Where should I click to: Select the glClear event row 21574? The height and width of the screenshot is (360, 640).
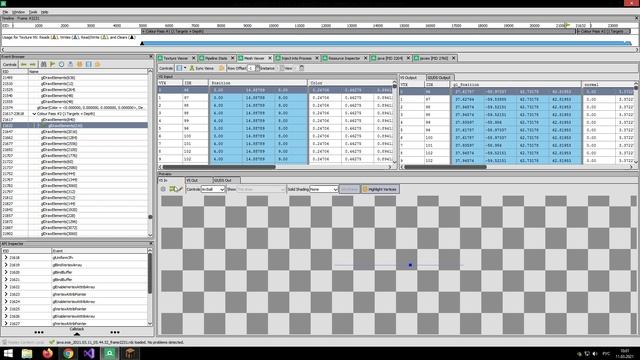click(x=74, y=108)
